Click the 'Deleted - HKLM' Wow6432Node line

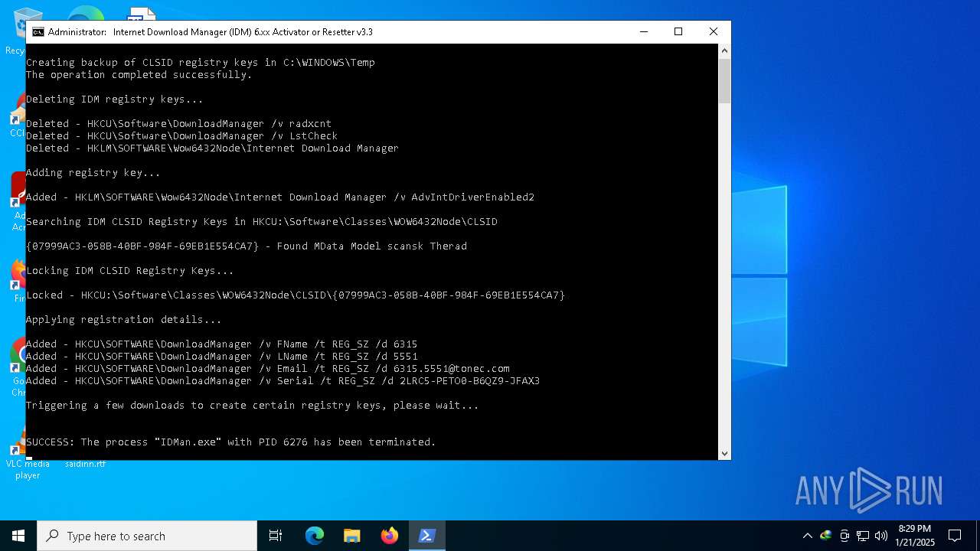point(212,148)
